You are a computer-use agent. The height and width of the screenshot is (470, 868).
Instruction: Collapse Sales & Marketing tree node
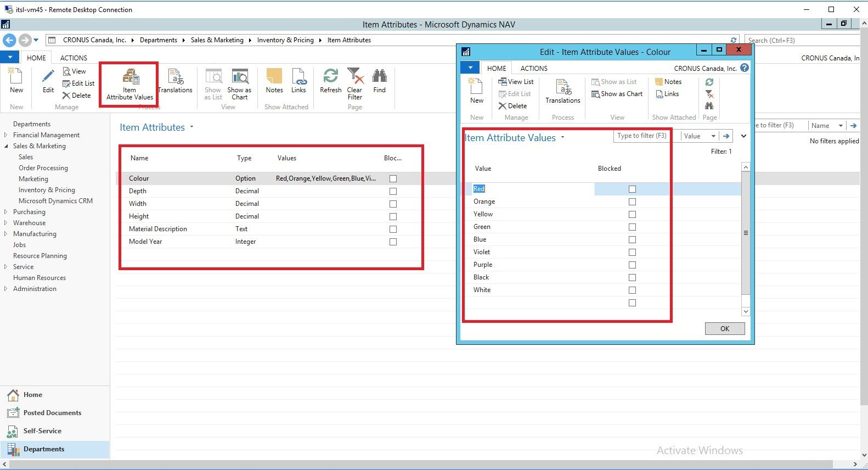coord(6,146)
